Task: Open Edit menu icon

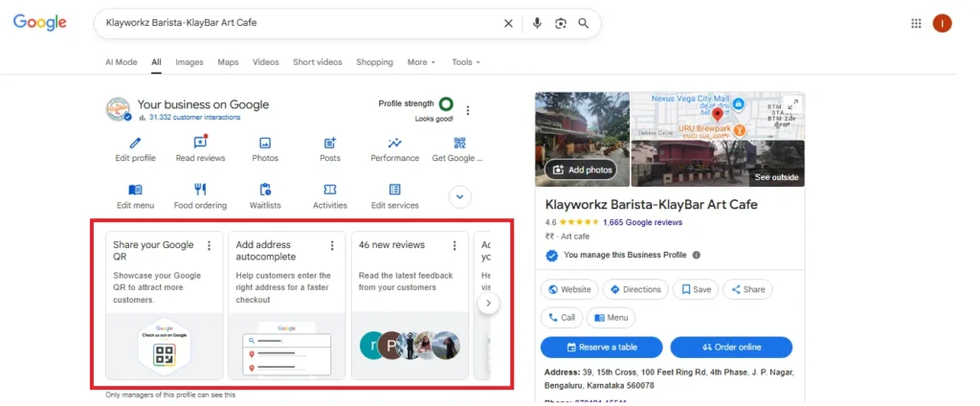Action: 135,190
